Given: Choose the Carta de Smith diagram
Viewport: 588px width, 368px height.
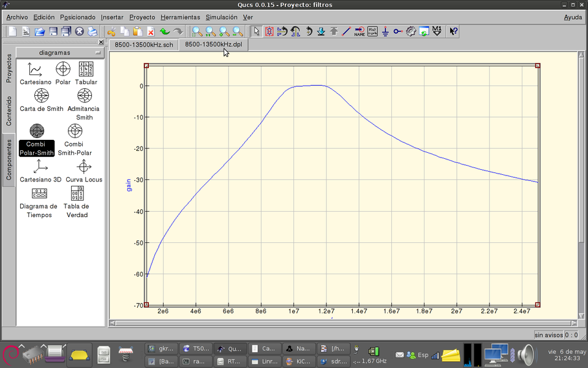Looking at the screenshot, I should click(41, 99).
